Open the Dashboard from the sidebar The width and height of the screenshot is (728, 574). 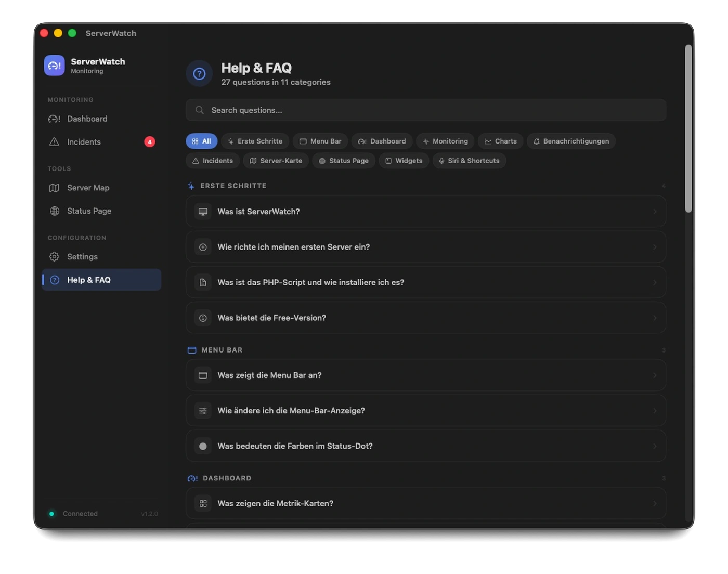87,119
